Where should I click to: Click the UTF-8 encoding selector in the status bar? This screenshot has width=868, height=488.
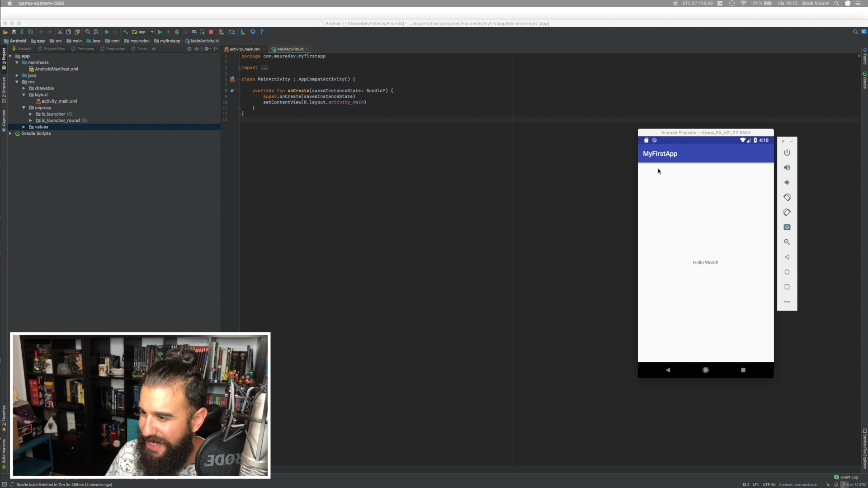coord(769,485)
